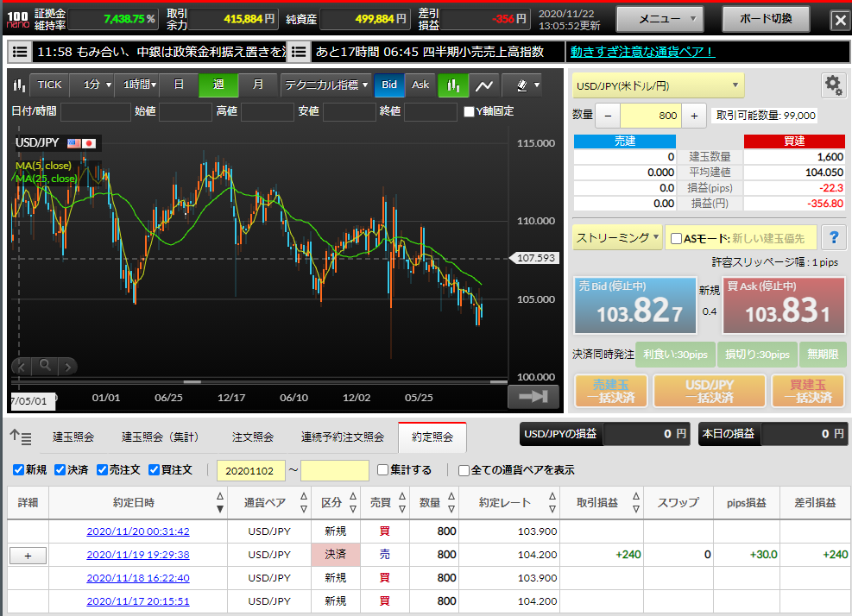Switch to the 建玉照会 tab
Viewport: 852px width, 616px height.
click(x=73, y=437)
